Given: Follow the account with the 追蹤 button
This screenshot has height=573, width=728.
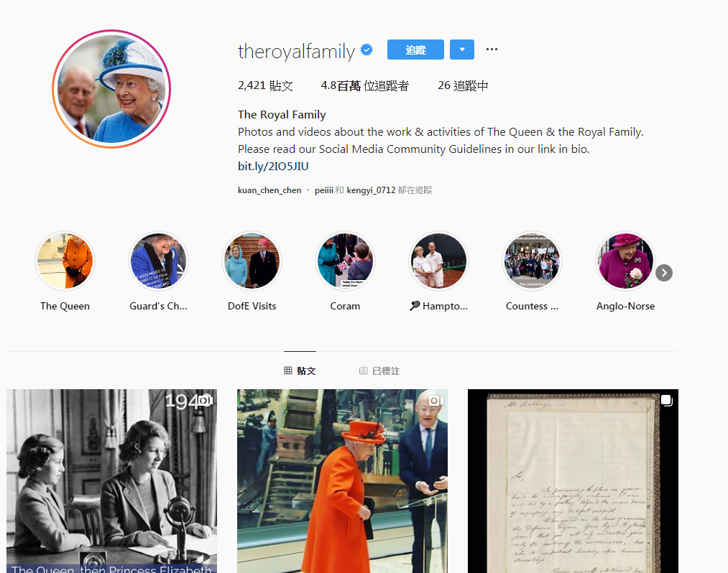Looking at the screenshot, I should pos(415,50).
